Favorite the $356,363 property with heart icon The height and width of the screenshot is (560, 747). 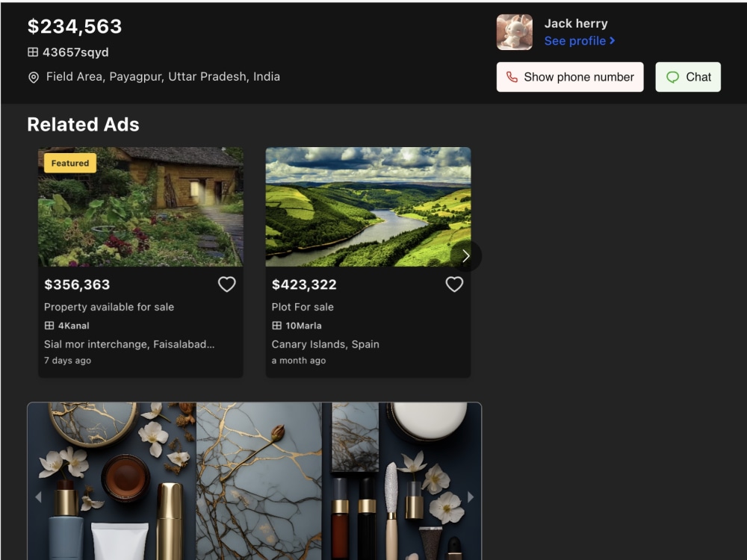coord(227,284)
